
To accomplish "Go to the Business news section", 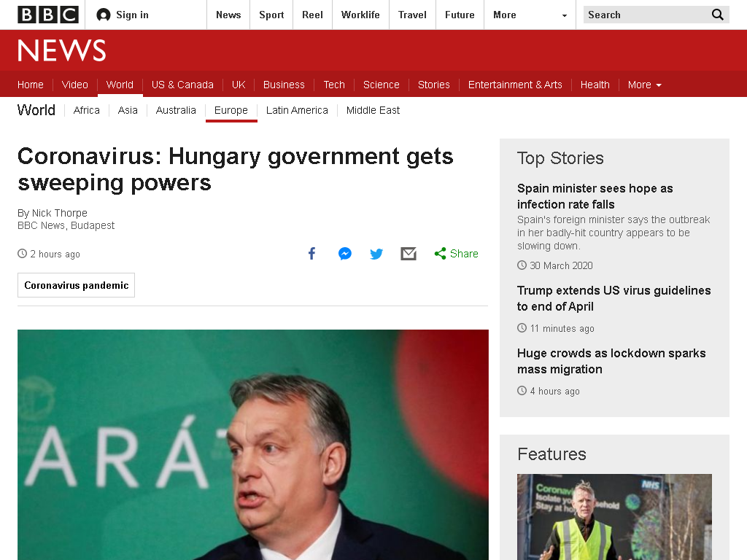I will pyautogui.click(x=284, y=85).
